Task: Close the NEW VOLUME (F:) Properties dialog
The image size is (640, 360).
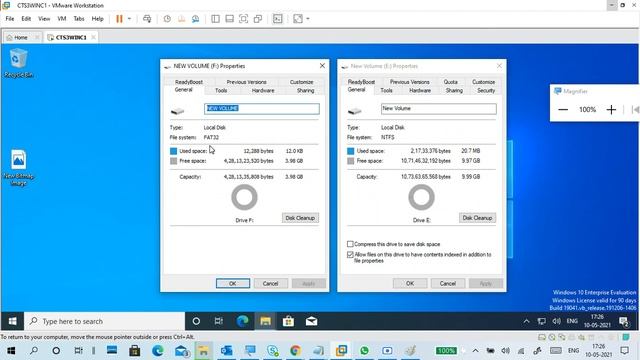Action: pyautogui.click(x=322, y=66)
